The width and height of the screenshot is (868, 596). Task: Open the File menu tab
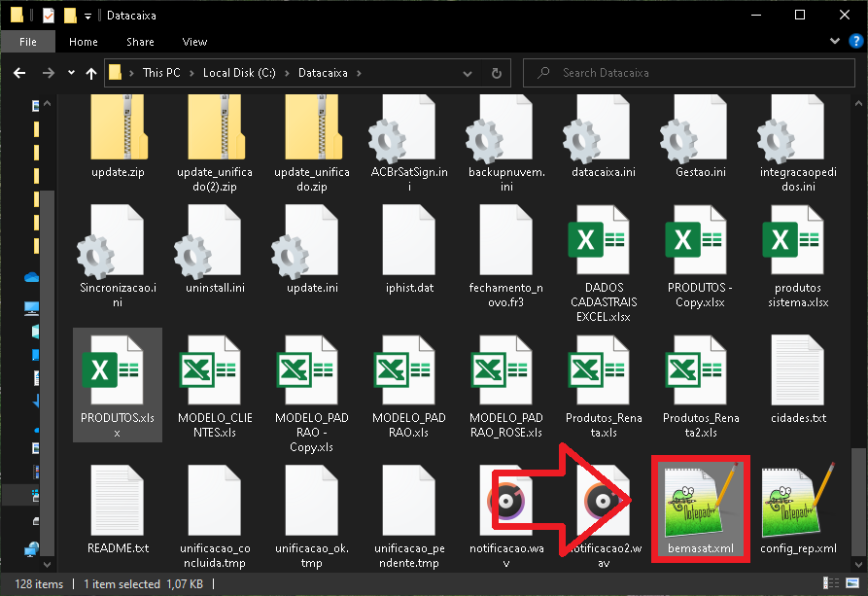point(28,42)
